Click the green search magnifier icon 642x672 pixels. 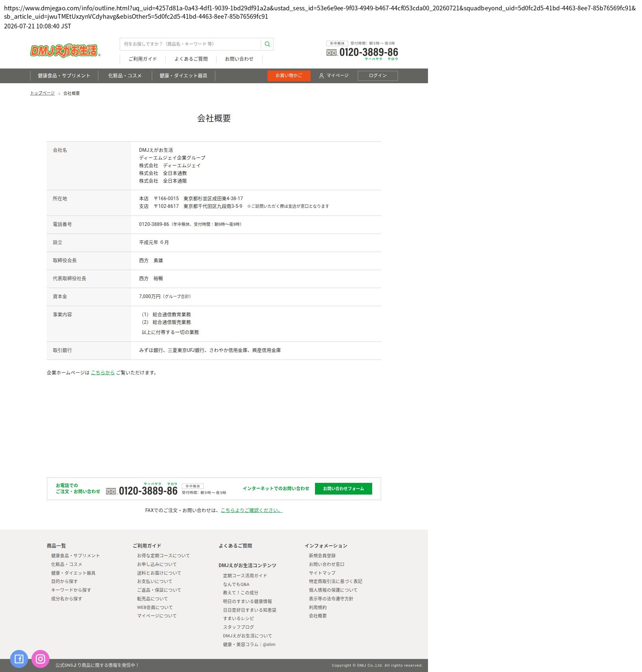pyautogui.click(x=267, y=44)
